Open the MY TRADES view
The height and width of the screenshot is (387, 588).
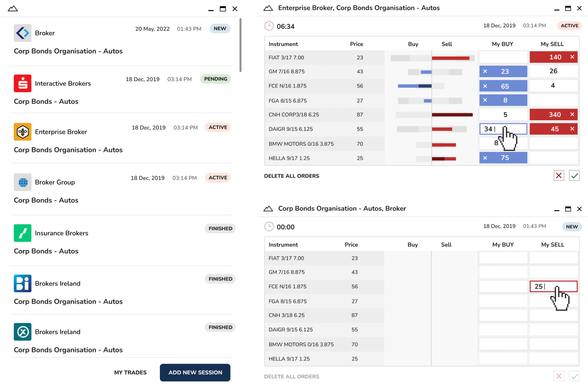130,372
